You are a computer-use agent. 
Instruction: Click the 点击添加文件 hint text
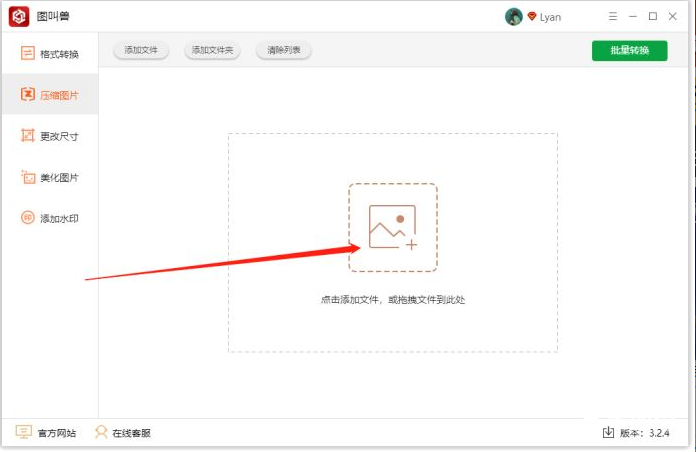(x=393, y=300)
